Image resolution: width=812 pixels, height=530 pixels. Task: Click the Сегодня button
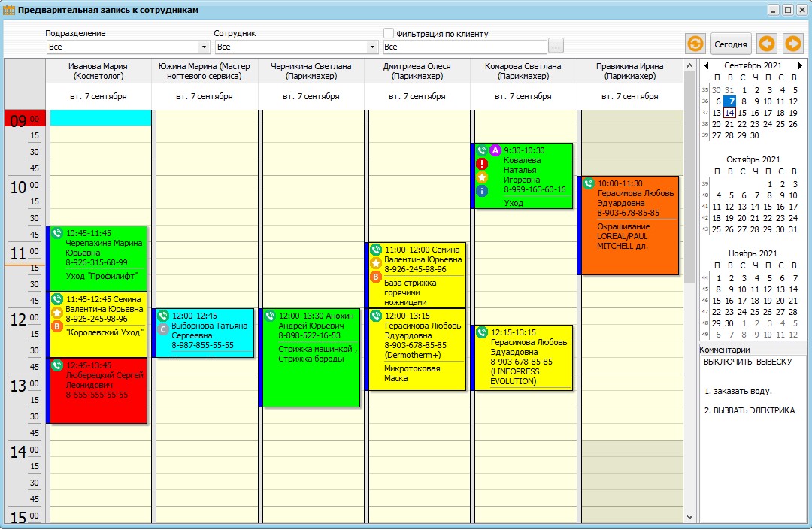[731, 44]
